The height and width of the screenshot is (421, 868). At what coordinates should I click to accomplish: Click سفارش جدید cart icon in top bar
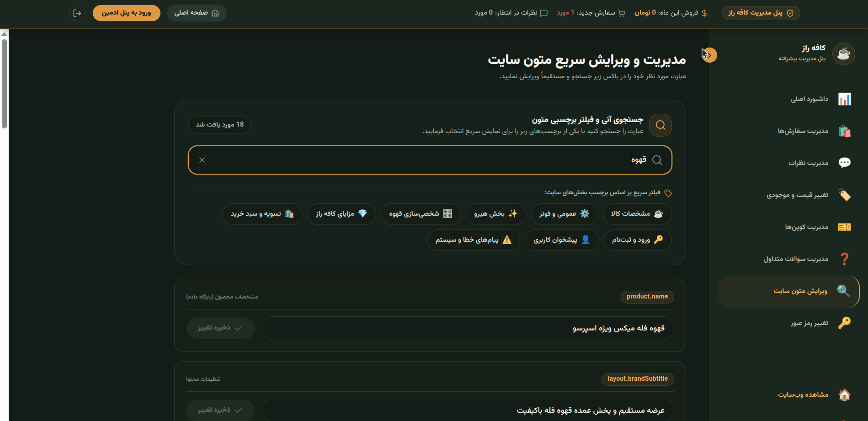pyautogui.click(x=622, y=13)
